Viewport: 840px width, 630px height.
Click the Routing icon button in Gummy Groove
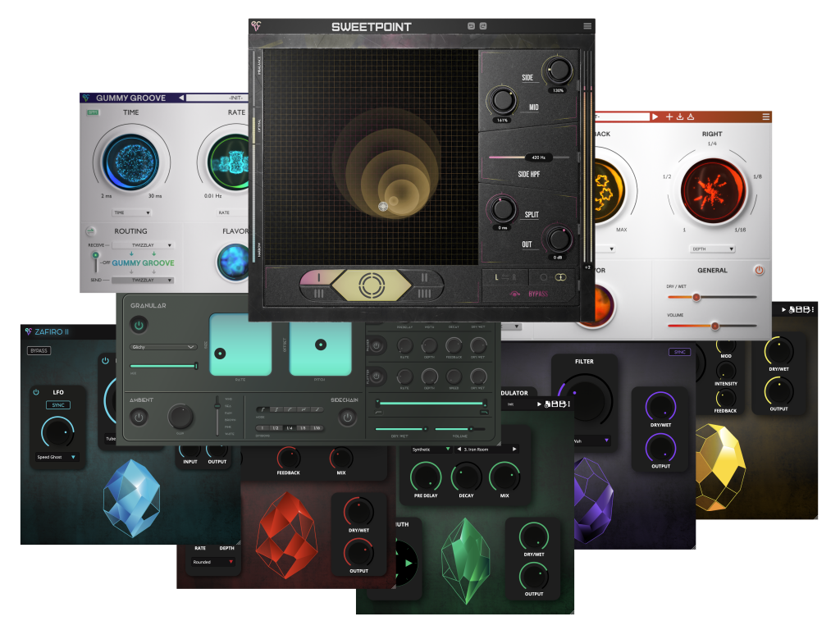coord(91,231)
